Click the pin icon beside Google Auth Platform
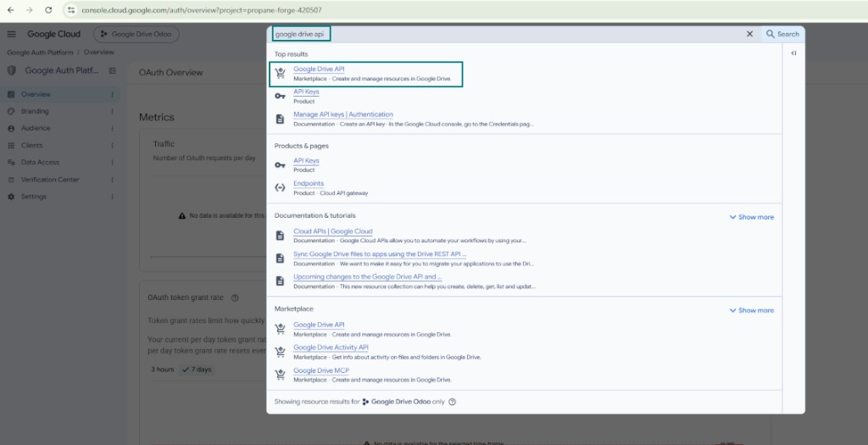 (x=113, y=71)
